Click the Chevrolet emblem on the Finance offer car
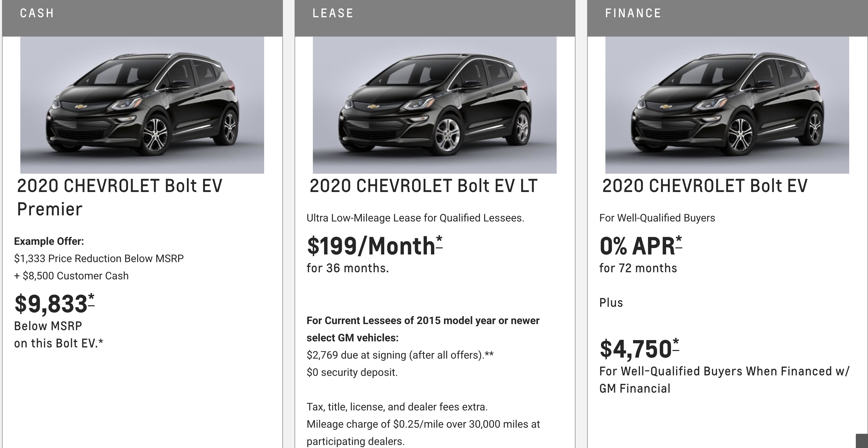This screenshot has height=448, width=868. (666, 107)
